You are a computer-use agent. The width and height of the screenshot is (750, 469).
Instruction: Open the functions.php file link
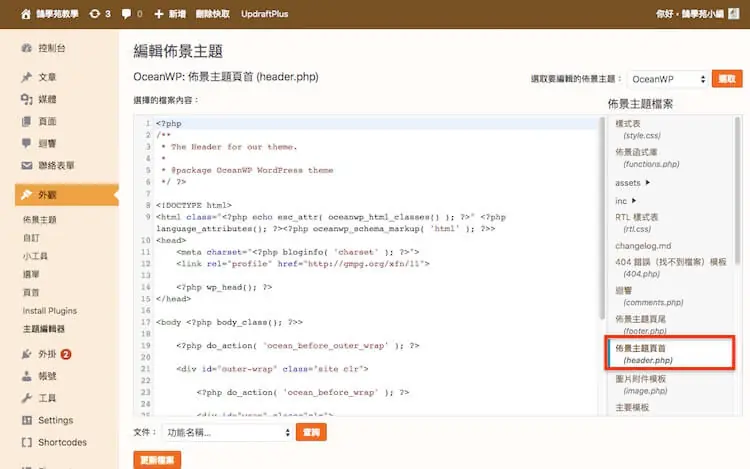click(x=651, y=164)
